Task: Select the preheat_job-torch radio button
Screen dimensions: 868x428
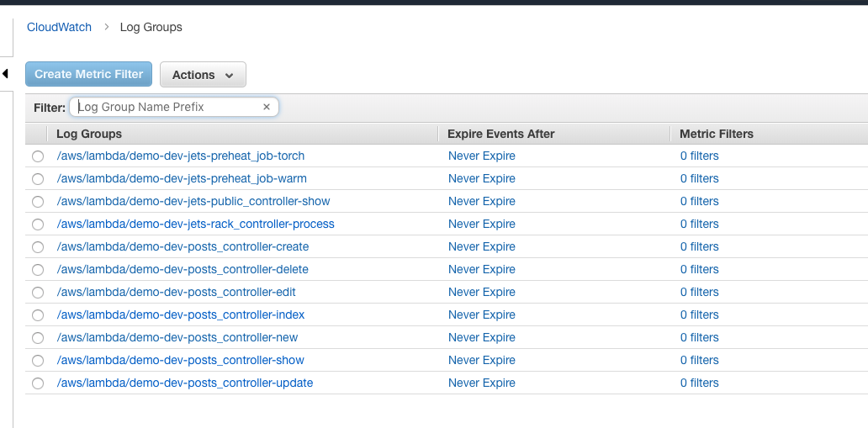Action: click(x=38, y=156)
